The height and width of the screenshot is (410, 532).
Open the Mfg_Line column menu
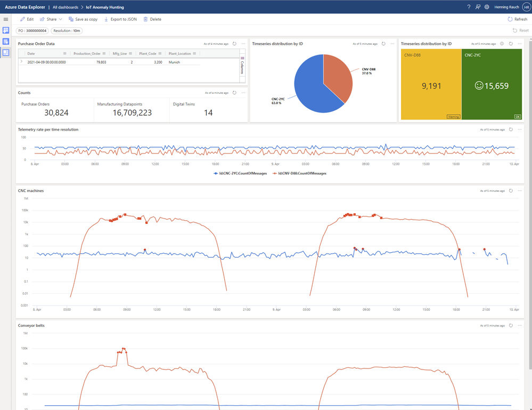coord(130,54)
